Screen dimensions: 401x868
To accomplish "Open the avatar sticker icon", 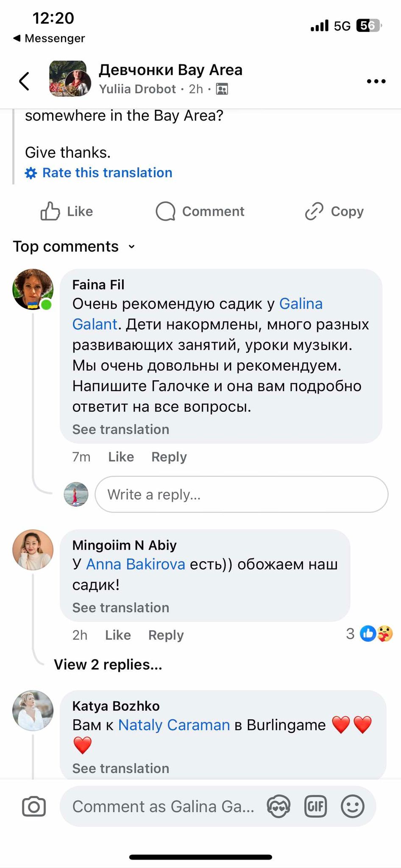I will pos(278,806).
